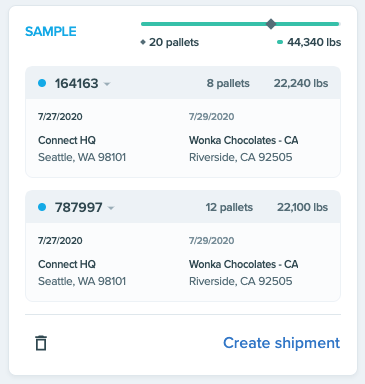
Task: Open order number 164163
Action: 77,83
